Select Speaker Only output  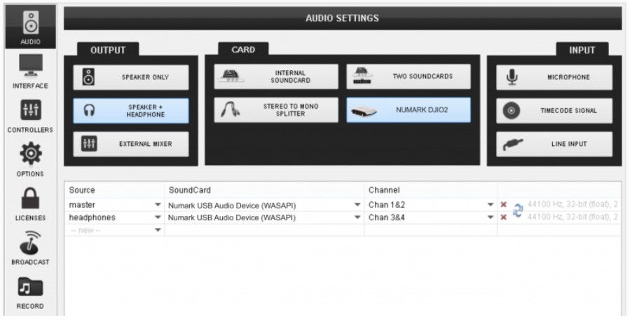(x=131, y=77)
